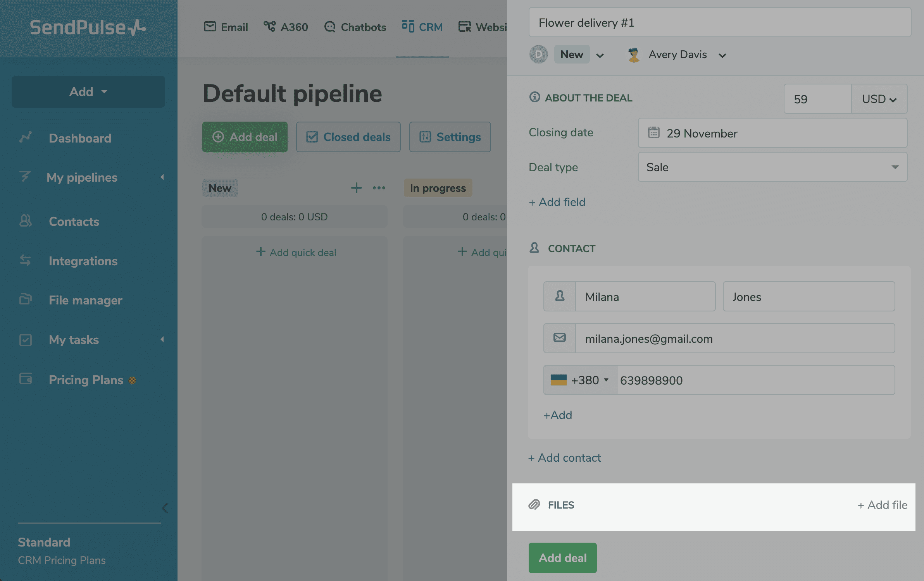Click the plus icon on New column
This screenshot has height=581, width=924.
(x=356, y=188)
